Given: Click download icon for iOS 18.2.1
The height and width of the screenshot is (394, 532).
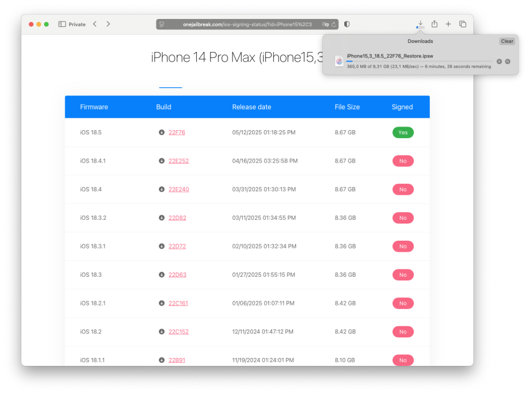Looking at the screenshot, I should pyautogui.click(x=161, y=303).
